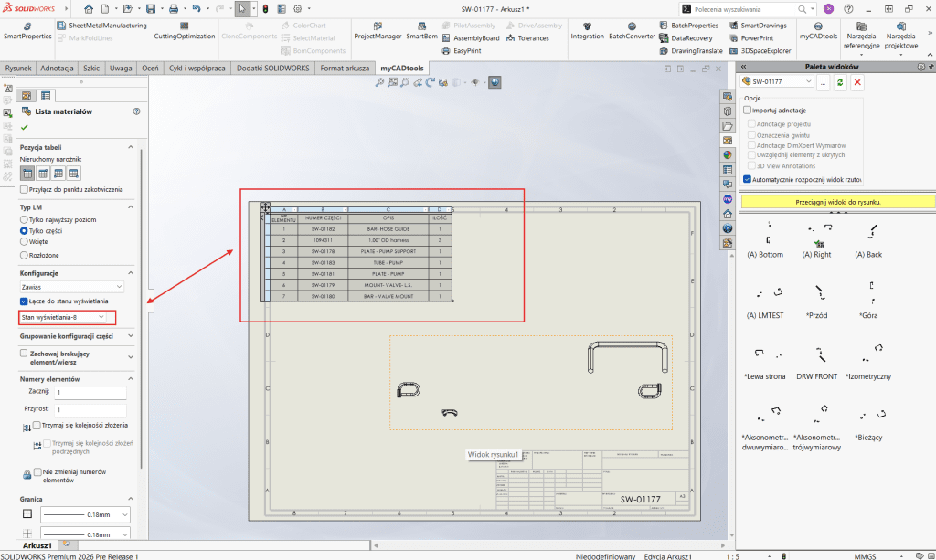
Task: Open the SmartProperties tool
Action: [x=27, y=30]
